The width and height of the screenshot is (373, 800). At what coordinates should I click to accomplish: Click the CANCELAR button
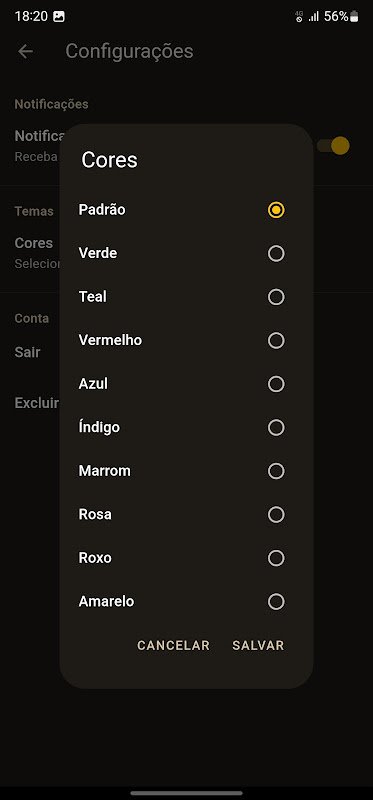173,645
